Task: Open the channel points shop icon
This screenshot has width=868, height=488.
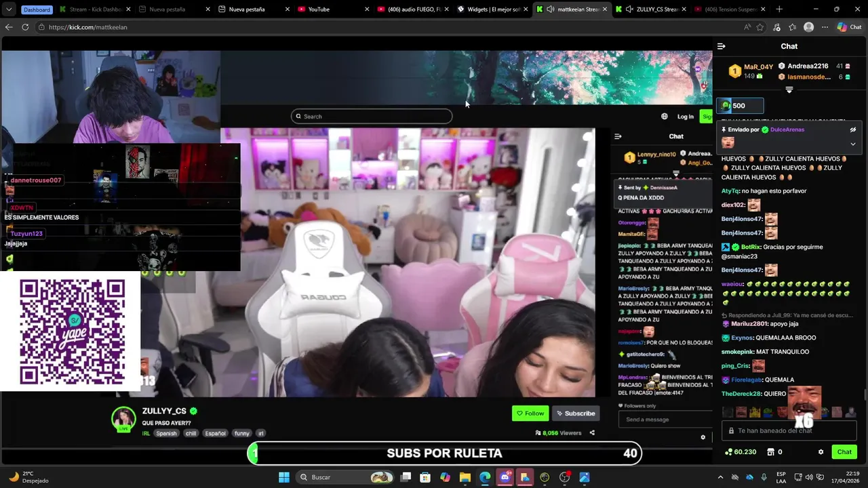Action: point(771,452)
